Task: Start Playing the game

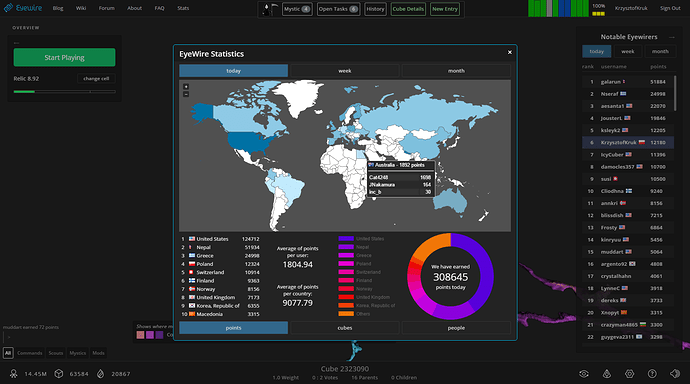Action: tap(64, 57)
